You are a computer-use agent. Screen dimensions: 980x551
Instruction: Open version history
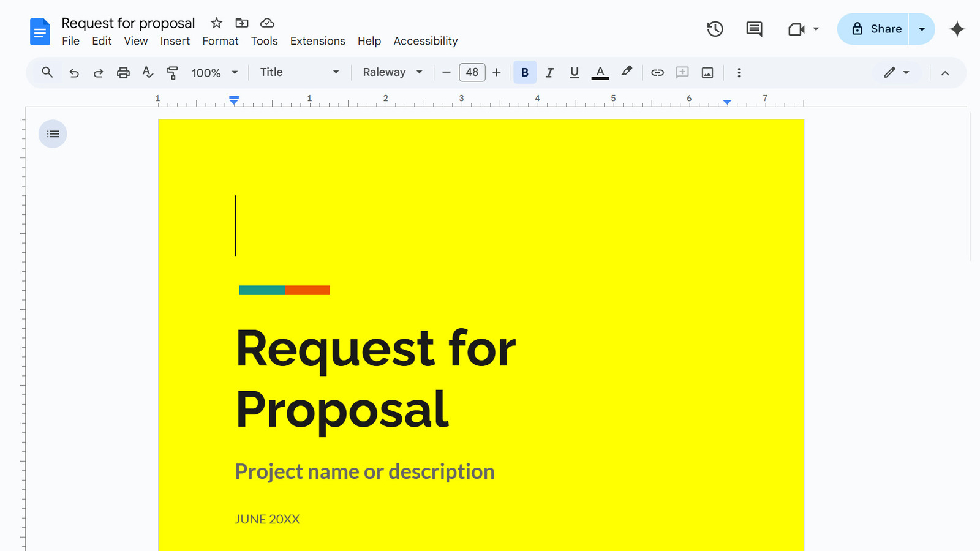tap(715, 29)
